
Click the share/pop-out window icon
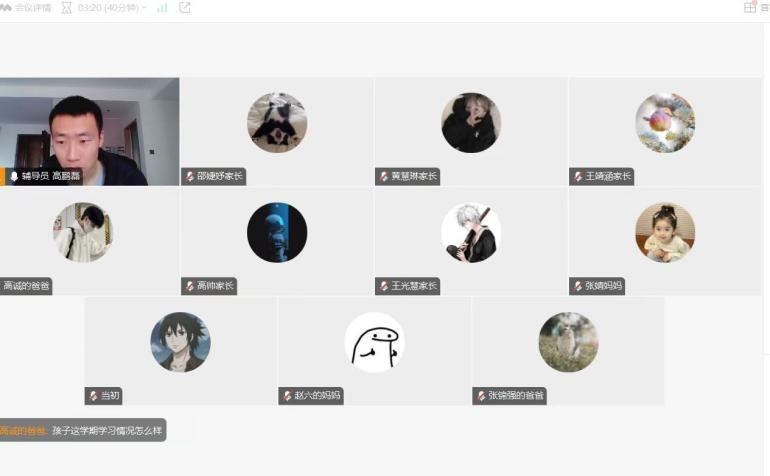point(185,7)
